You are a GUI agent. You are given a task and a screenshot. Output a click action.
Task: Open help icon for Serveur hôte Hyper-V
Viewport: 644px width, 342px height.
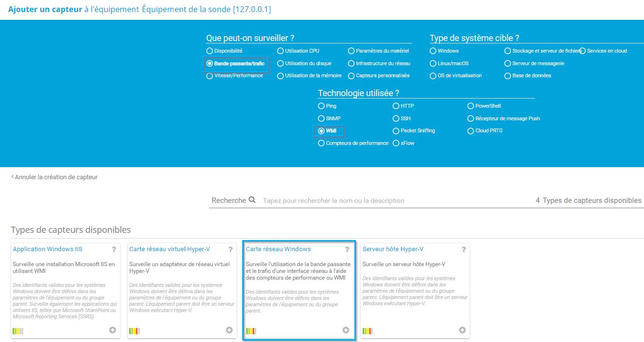point(464,250)
